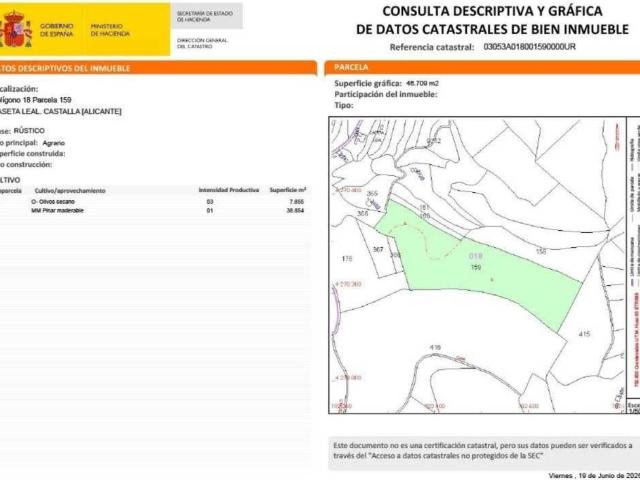This screenshot has width=640, height=480.
Task: Select the '48.709 m2' surface value
Action: 422,83
